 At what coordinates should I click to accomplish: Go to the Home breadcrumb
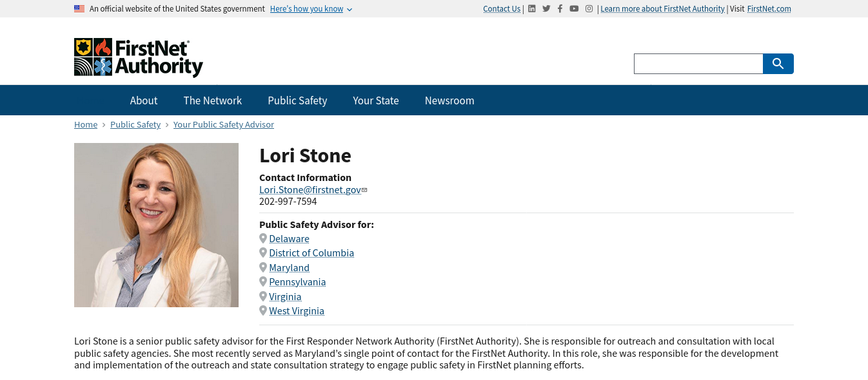[x=86, y=124]
